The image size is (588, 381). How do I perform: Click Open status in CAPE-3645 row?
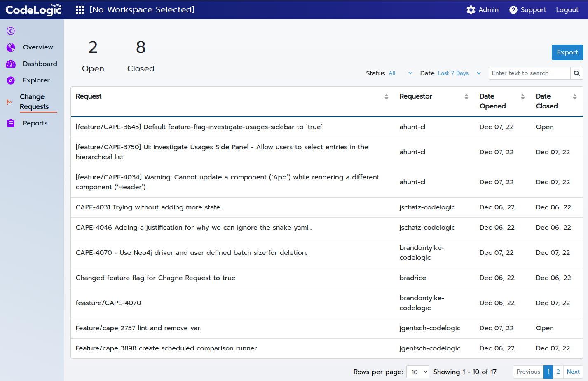click(x=545, y=127)
